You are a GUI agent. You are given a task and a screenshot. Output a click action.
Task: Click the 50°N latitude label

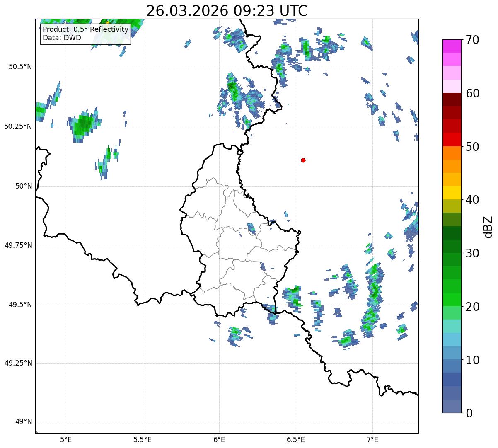(23, 186)
